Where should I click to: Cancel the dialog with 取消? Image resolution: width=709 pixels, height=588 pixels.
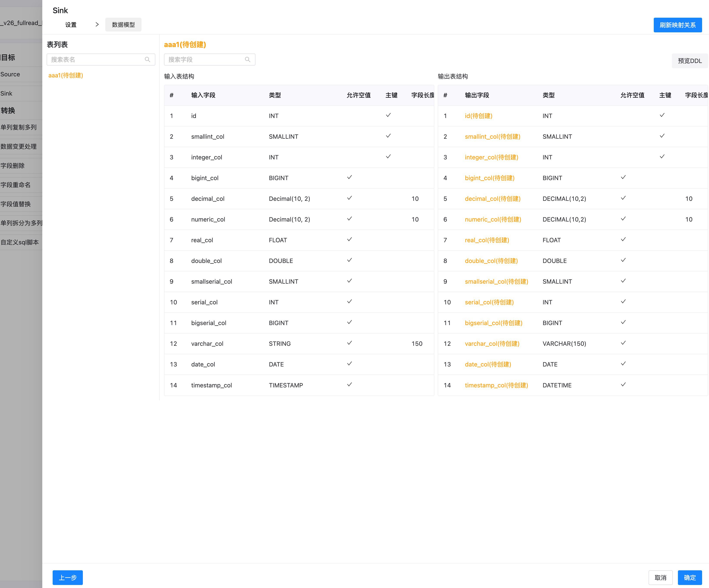(660, 577)
